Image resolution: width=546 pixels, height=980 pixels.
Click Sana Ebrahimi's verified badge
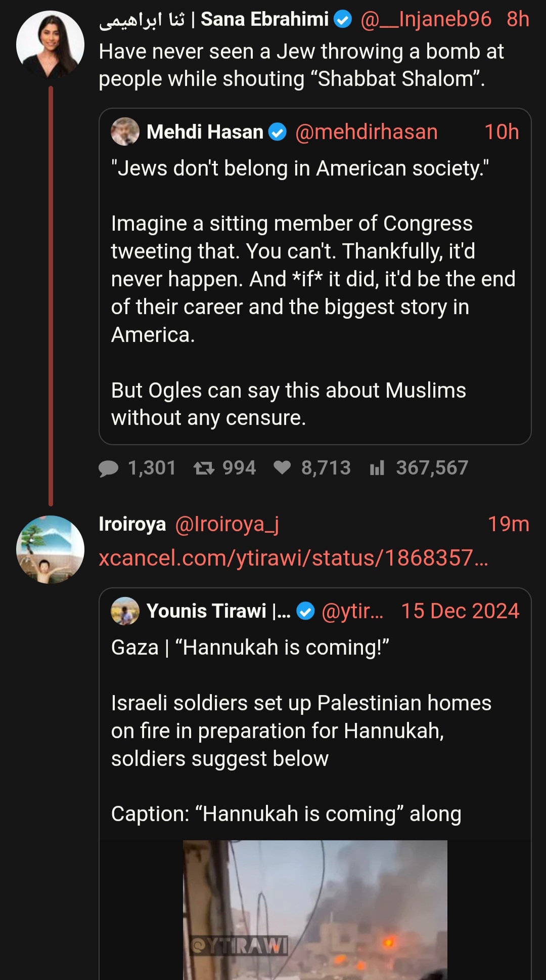click(343, 20)
